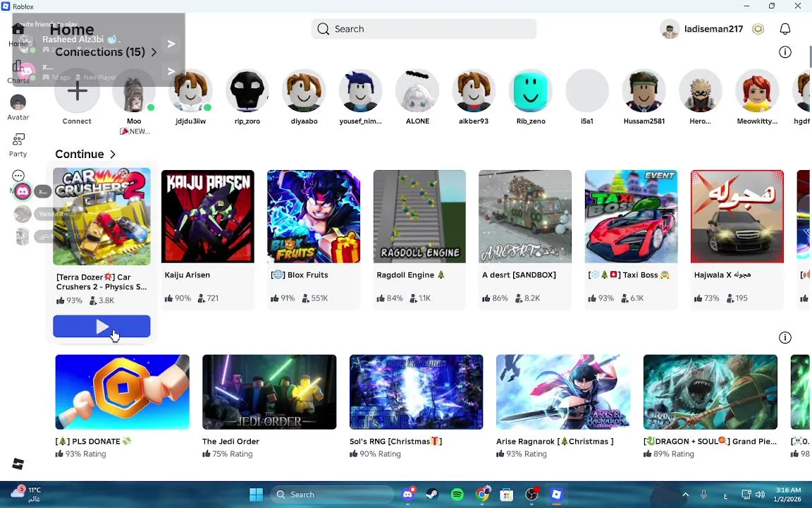This screenshot has width=812, height=508.
Task: Open Blox Fruits game thumbnail
Action: click(x=313, y=216)
